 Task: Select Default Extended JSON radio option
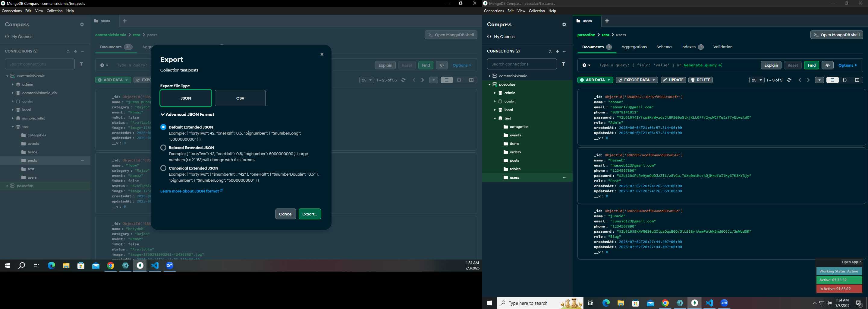coord(163,127)
